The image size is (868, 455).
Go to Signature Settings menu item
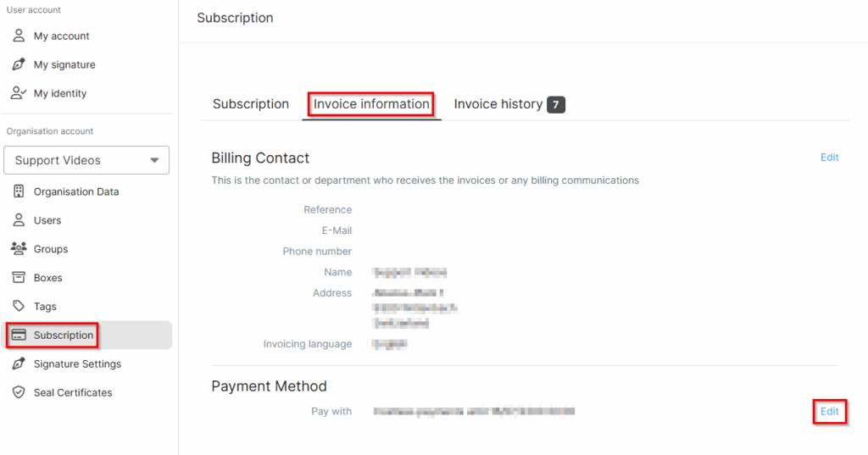[77, 363]
